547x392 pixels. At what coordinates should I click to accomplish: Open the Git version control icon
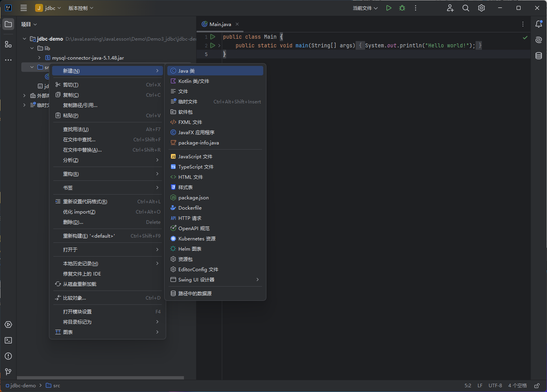[8, 372]
